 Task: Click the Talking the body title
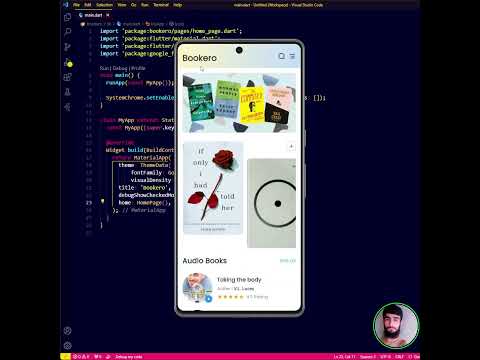pos(239,280)
